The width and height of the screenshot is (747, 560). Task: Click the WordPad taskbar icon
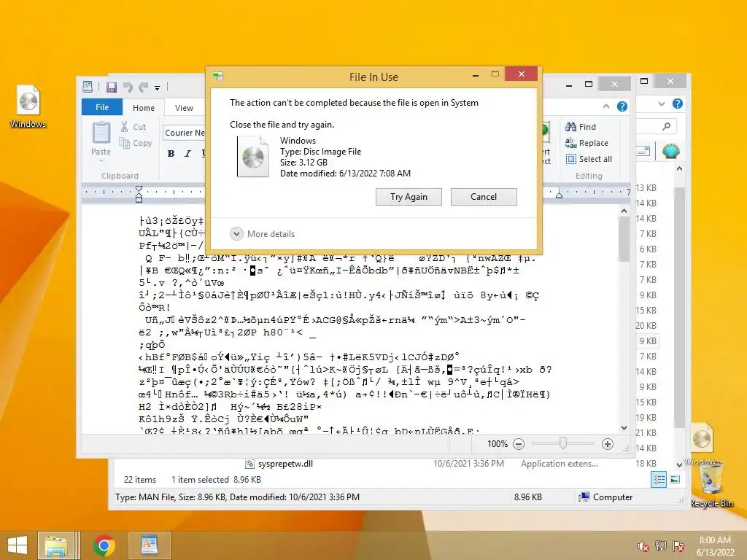click(x=149, y=545)
